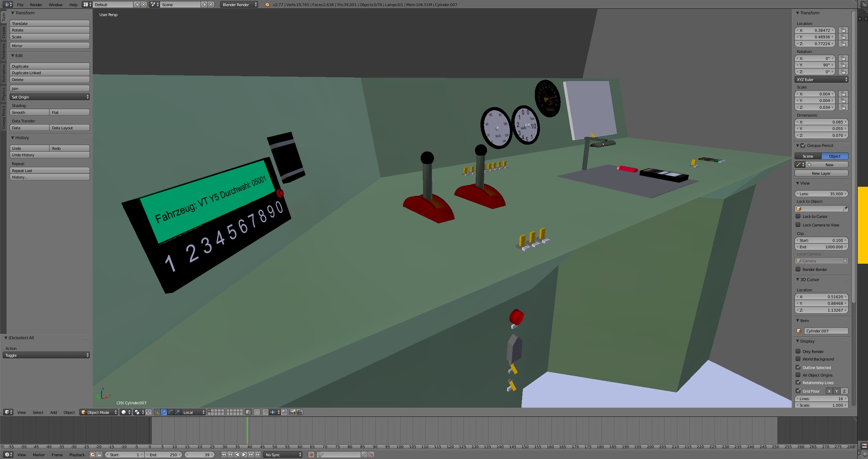Toggle proportional editing circle icon
Viewport: 868px width, 459px height.
click(x=257, y=412)
